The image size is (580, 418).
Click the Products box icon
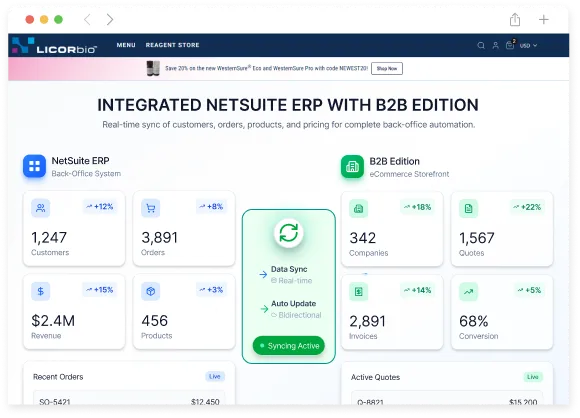point(151,291)
